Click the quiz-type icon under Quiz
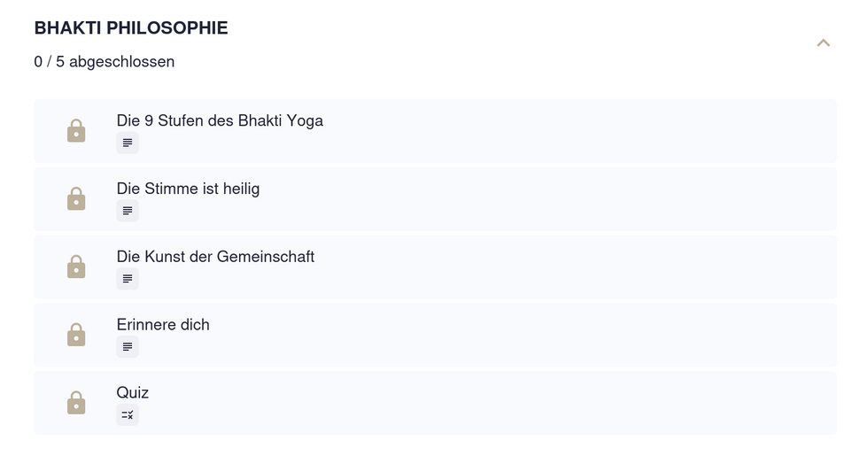Image resolution: width=868 pixels, height=456 pixels. pyautogui.click(x=128, y=414)
